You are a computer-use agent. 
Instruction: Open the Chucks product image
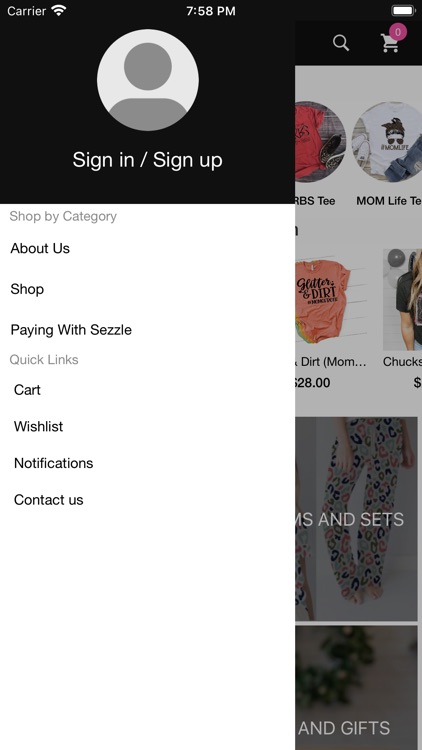pos(402,299)
